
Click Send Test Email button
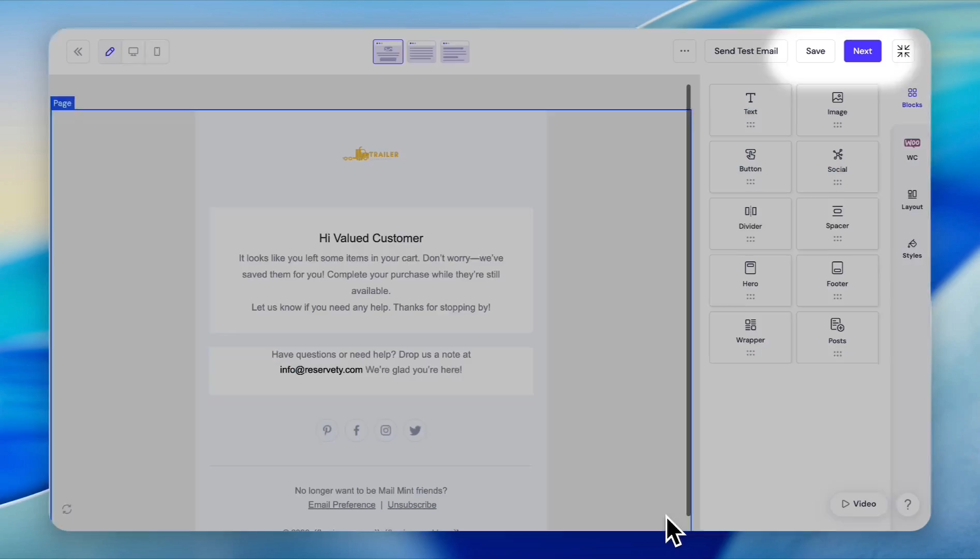pos(746,51)
